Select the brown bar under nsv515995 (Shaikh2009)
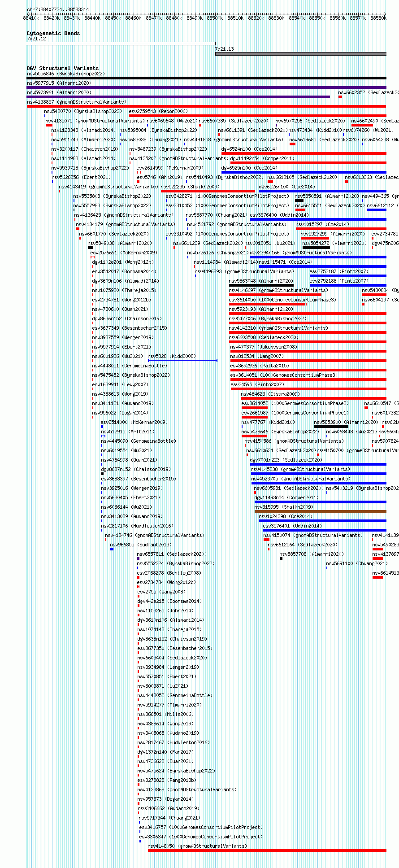The height and width of the screenshot is (868, 399). (321, 511)
